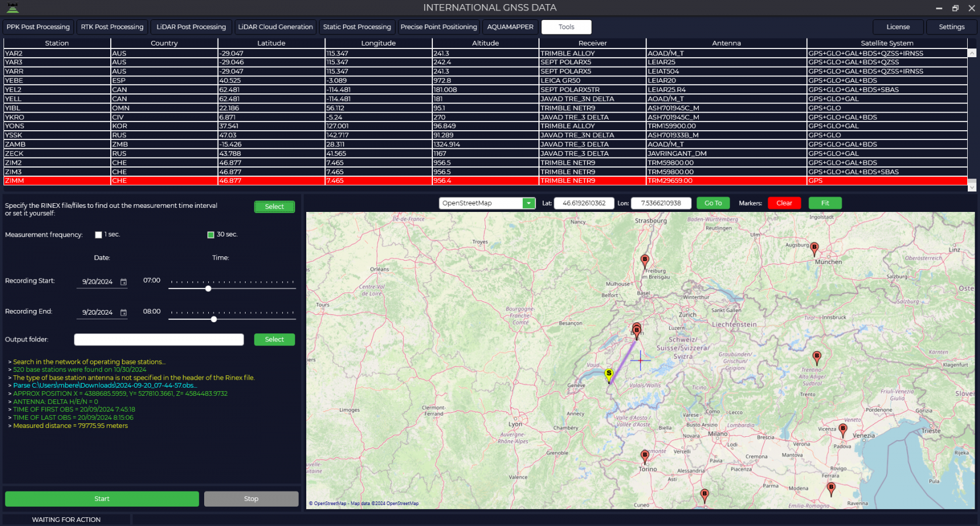Expand the OpenStreetMap map source dropdown
This screenshot has height=526, width=980.
529,203
